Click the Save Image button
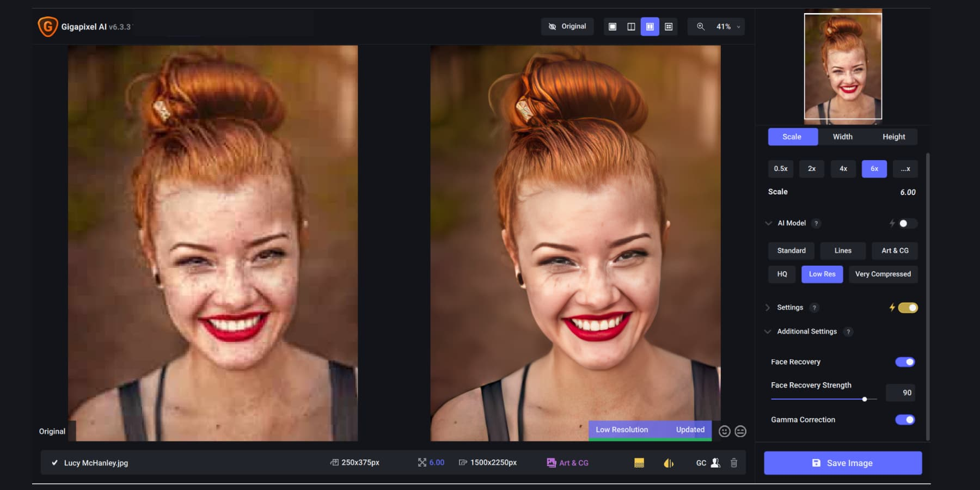The height and width of the screenshot is (490, 980). 842,463
